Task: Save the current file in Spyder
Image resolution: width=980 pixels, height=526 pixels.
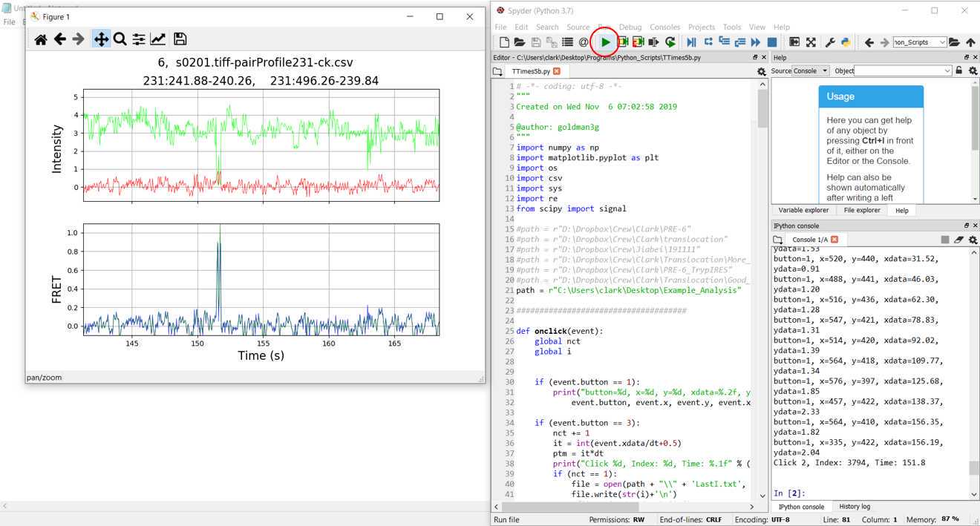Action: coord(536,42)
